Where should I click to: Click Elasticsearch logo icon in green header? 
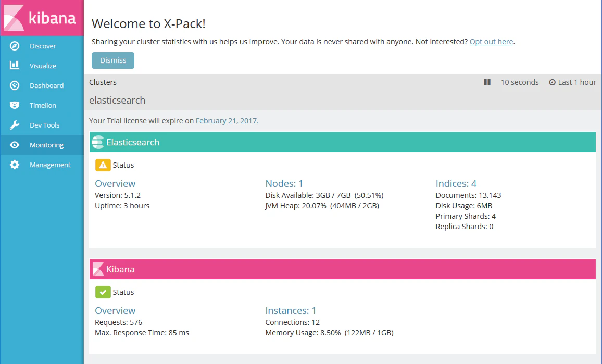click(x=98, y=142)
